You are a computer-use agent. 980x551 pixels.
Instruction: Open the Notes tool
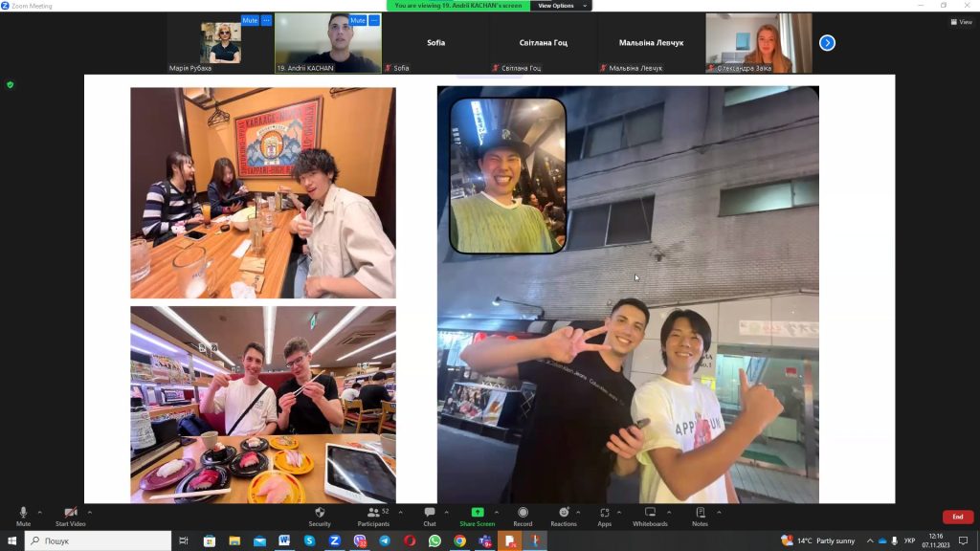click(700, 516)
